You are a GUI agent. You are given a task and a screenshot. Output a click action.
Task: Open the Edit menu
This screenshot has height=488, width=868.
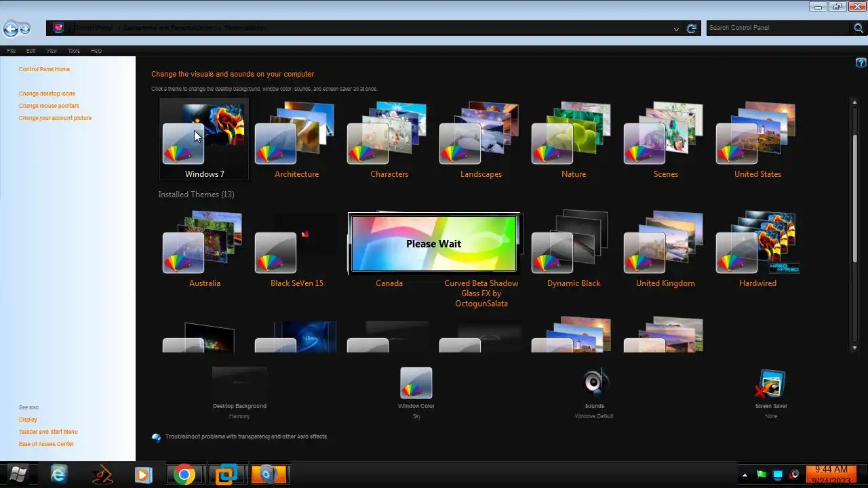pyautogui.click(x=31, y=51)
